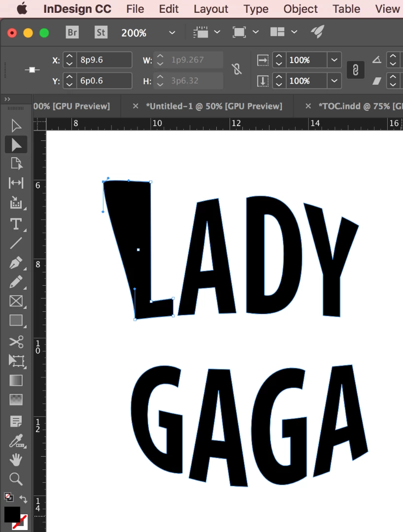Select the Hand tool
Viewport: 403px width, 532px height.
16,460
